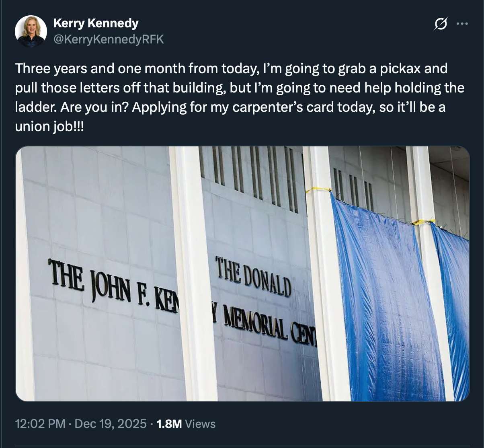Click the Grok slashed-circle icon
Image resolution: width=484 pixels, height=448 pixels.
point(441,24)
